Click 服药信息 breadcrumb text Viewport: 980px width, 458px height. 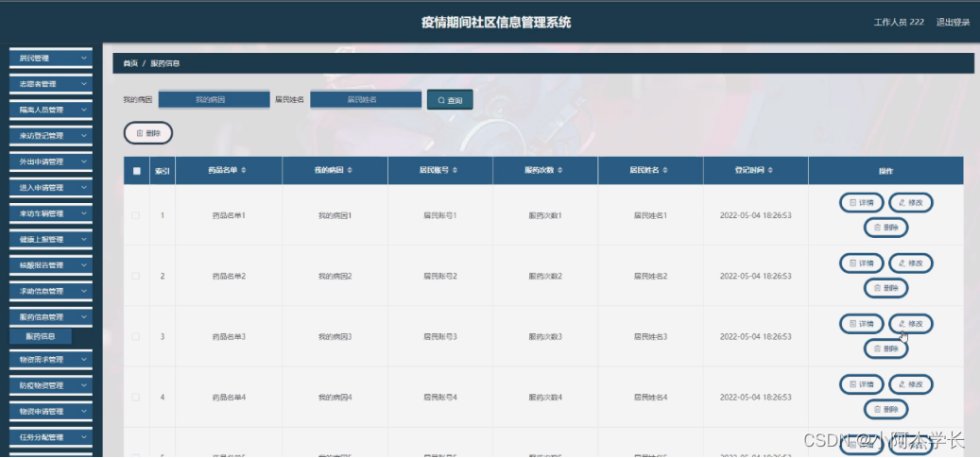165,63
